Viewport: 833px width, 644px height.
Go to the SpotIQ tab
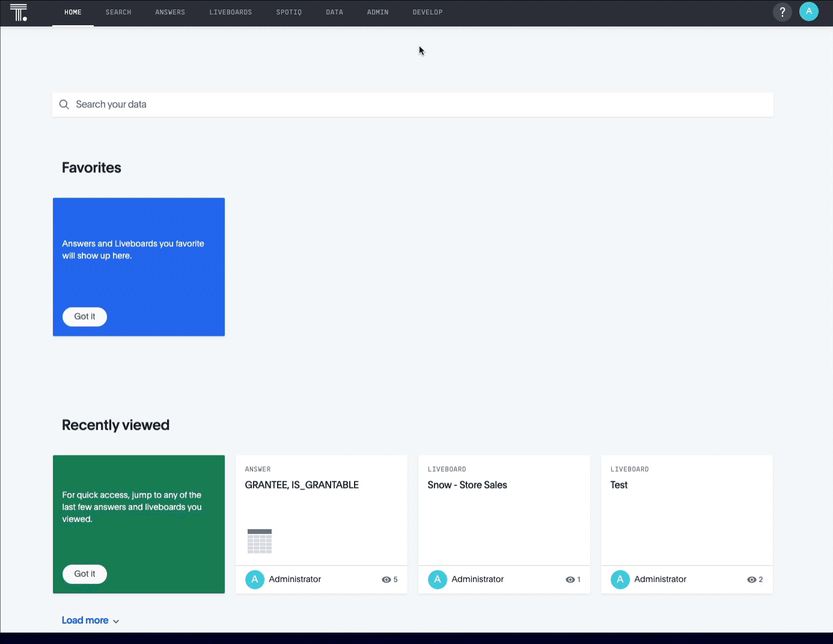(288, 12)
